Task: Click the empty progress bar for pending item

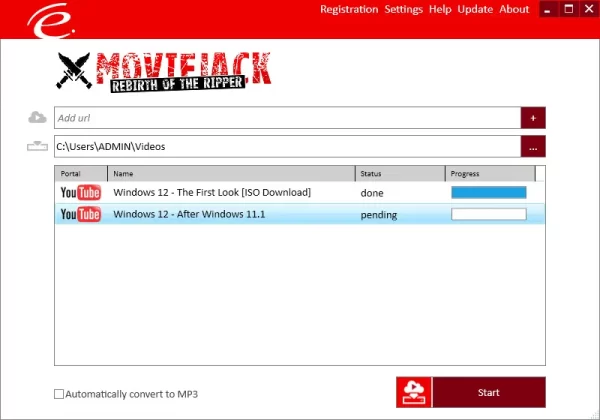Action: pyautogui.click(x=489, y=214)
